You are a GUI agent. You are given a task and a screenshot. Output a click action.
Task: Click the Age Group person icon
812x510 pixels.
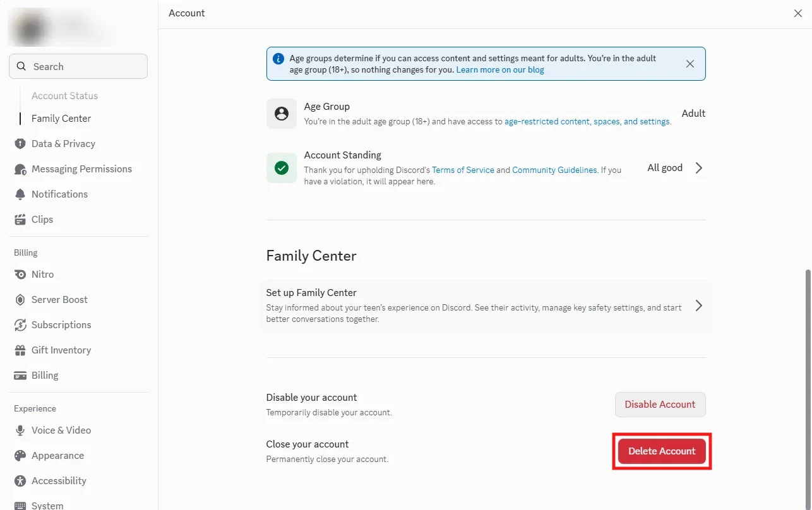tap(282, 114)
